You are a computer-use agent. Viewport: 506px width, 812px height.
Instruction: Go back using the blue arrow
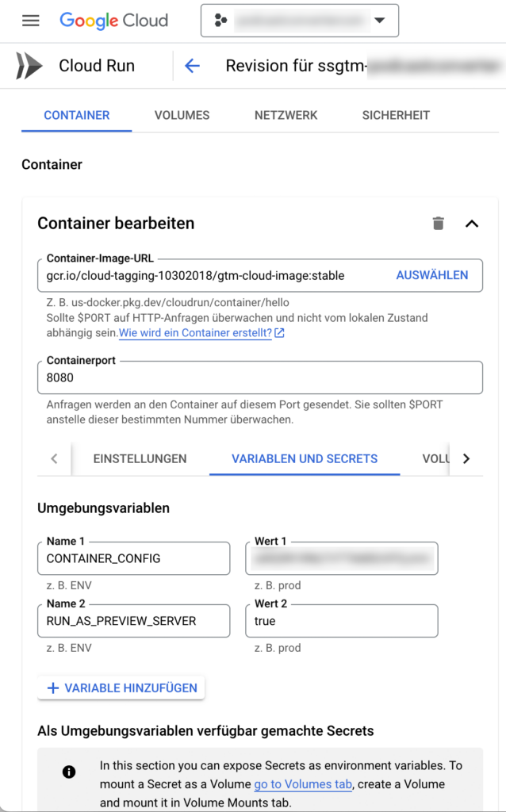[x=192, y=66]
